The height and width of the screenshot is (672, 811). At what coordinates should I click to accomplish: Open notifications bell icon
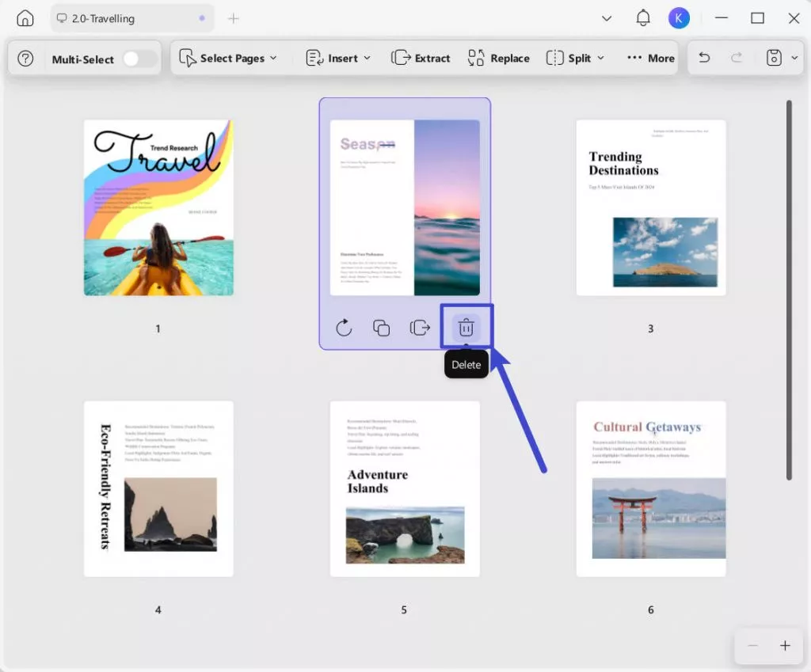click(x=643, y=18)
